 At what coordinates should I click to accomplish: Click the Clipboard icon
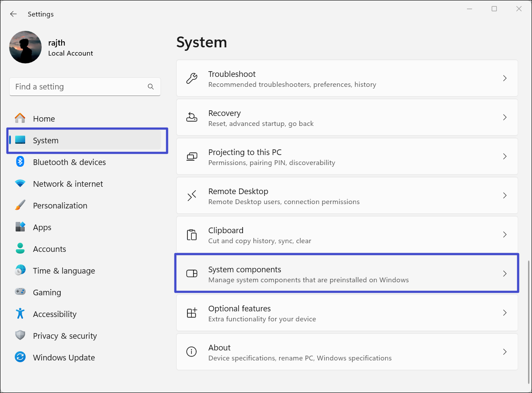pyautogui.click(x=191, y=234)
